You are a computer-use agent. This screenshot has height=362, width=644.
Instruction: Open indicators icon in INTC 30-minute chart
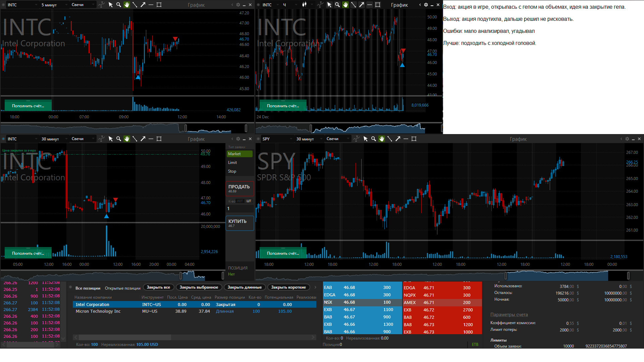pos(102,139)
